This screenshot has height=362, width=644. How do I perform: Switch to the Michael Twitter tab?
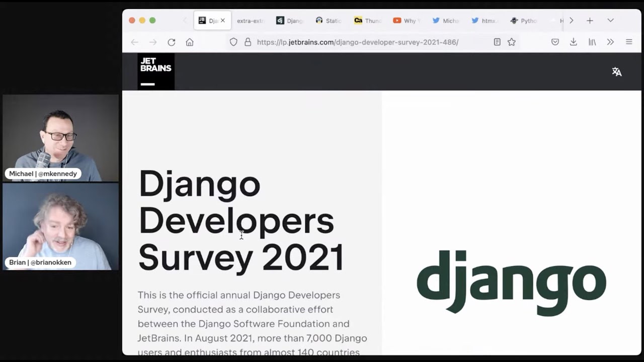(446, 21)
